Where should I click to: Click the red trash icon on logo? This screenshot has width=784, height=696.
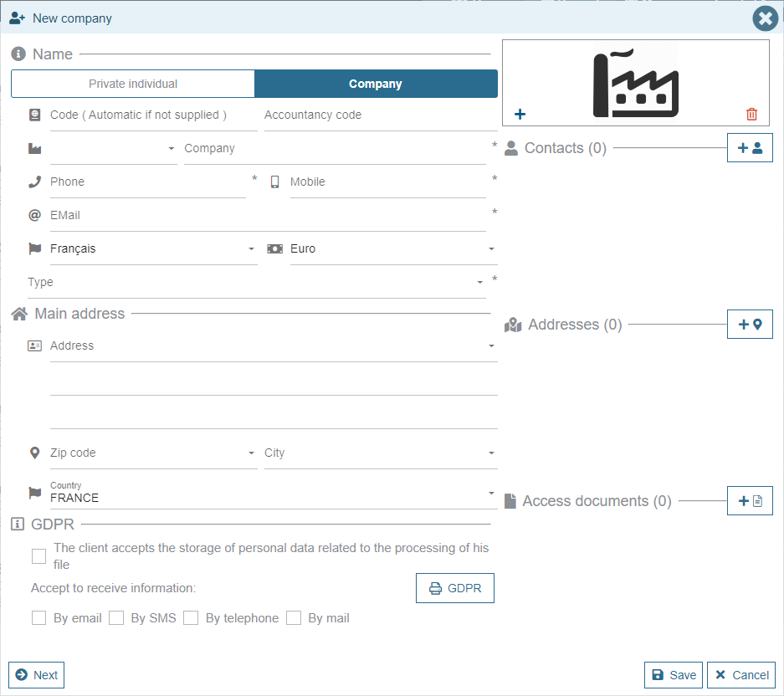[751, 115]
